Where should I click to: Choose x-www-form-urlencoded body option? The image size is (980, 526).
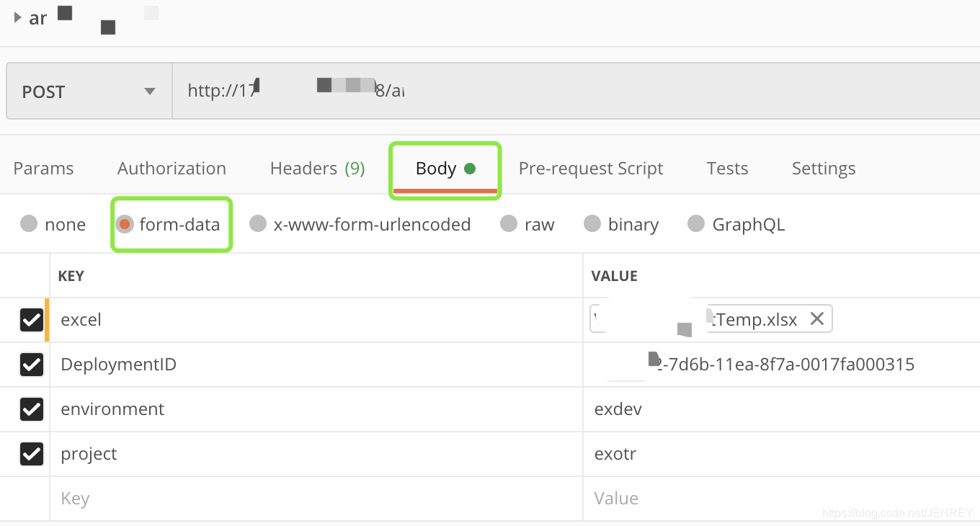pos(258,224)
